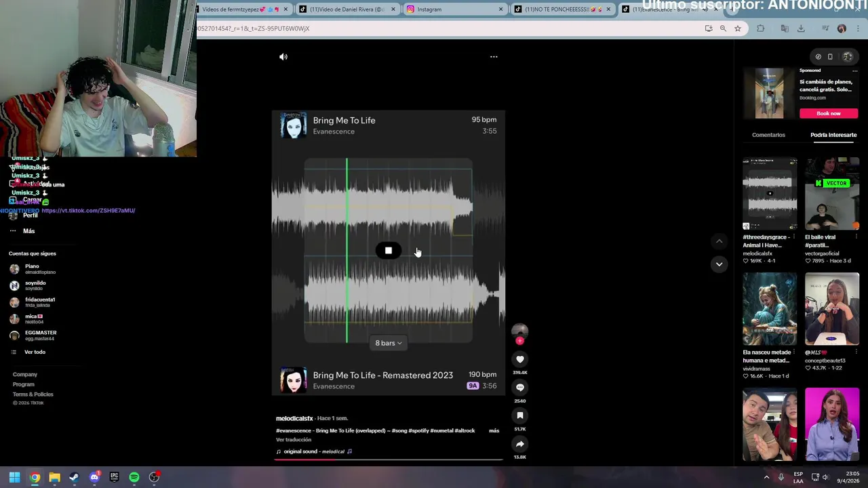Expand description with the 'más' link
The image size is (868, 488).
494,430
